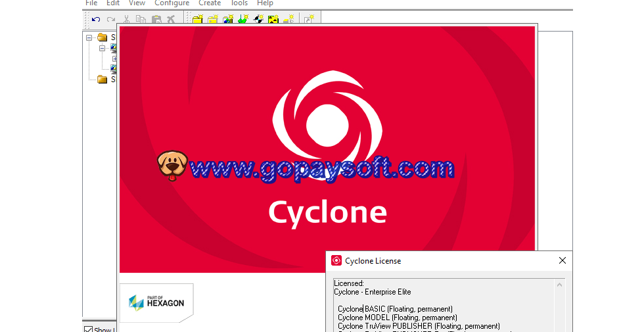Click the 'Licensed:' line in license list
Screen dimensions: 644x332
349,283
